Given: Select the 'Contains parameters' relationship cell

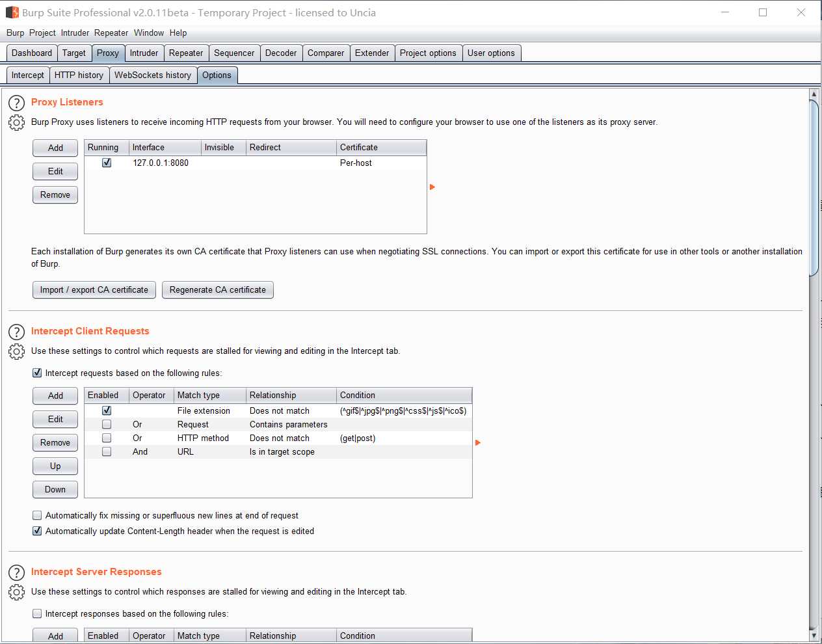Looking at the screenshot, I should pyautogui.click(x=291, y=424).
